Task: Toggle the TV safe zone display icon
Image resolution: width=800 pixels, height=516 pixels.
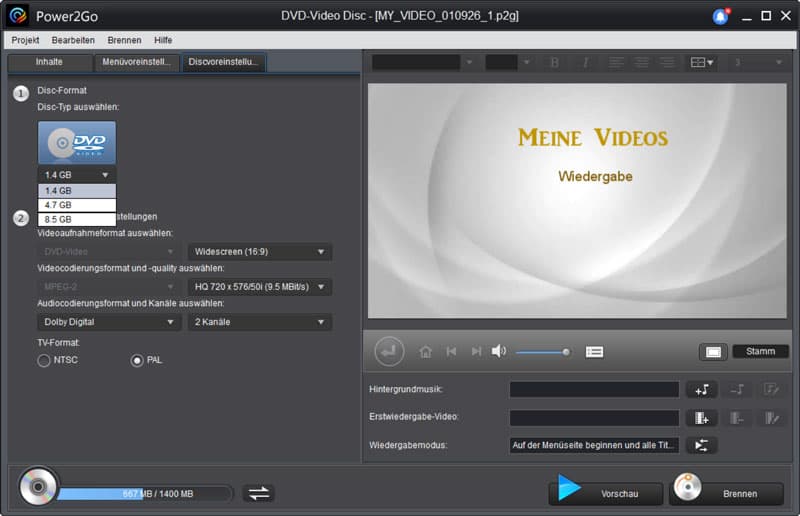Action: 713,352
